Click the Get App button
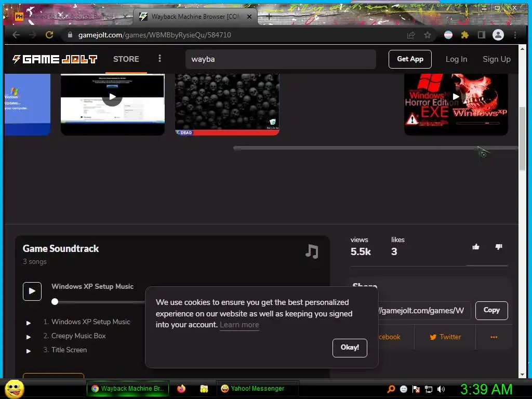The width and height of the screenshot is (532, 399). coord(410,59)
